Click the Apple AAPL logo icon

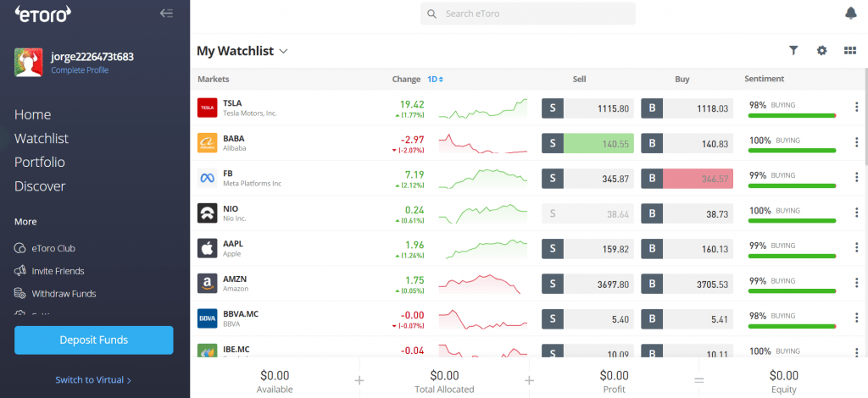pos(207,248)
